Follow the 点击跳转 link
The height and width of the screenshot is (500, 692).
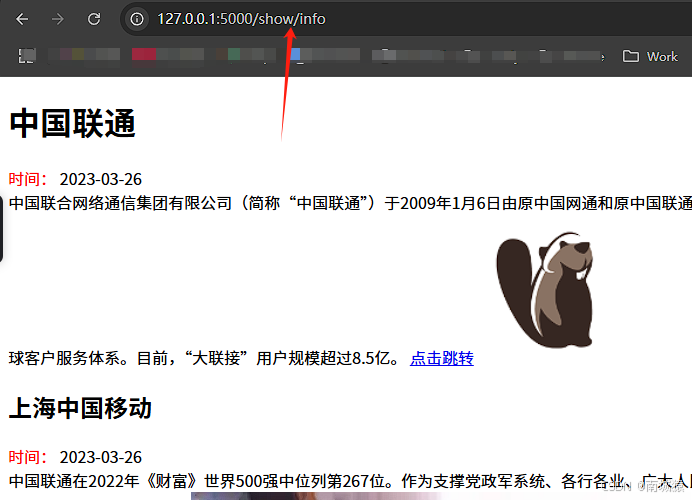click(442, 358)
